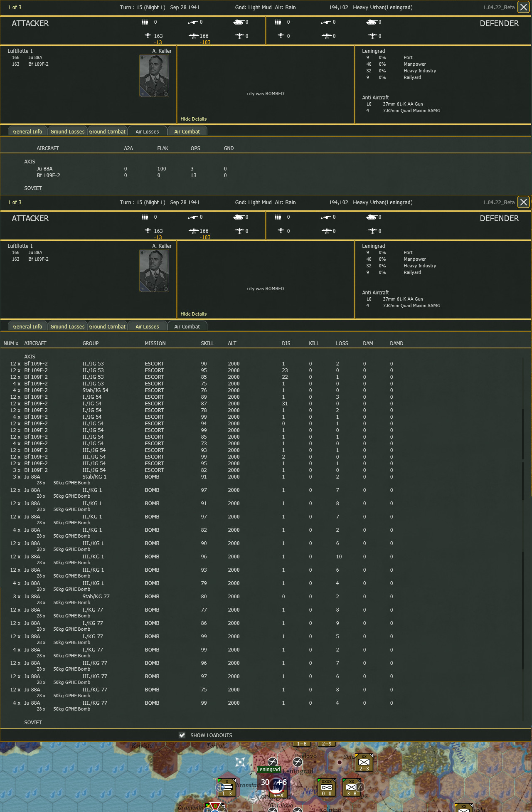The height and width of the screenshot is (812, 532).
Task: Click Hide Details in the upper report
Action: [193, 119]
